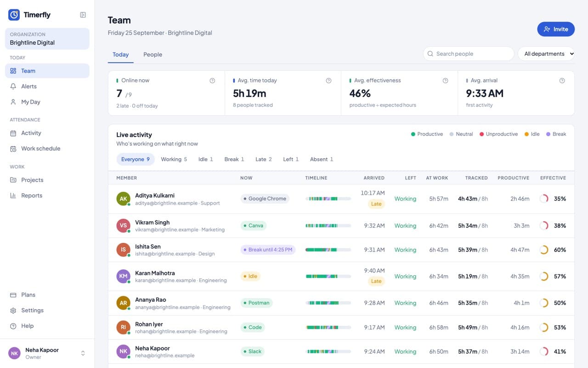
Task: Show Everyone in live activity
Action: tap(136, 159)
